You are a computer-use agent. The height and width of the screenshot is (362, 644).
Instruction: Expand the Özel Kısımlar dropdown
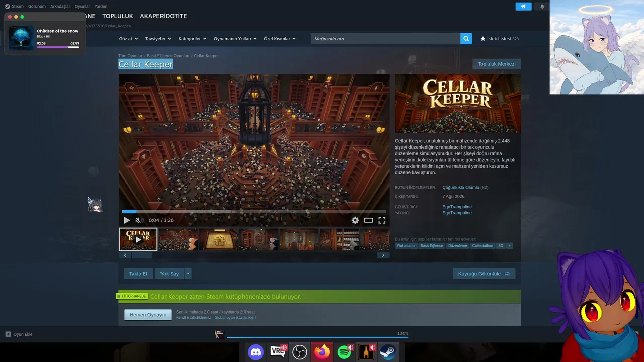click(280, 39)
